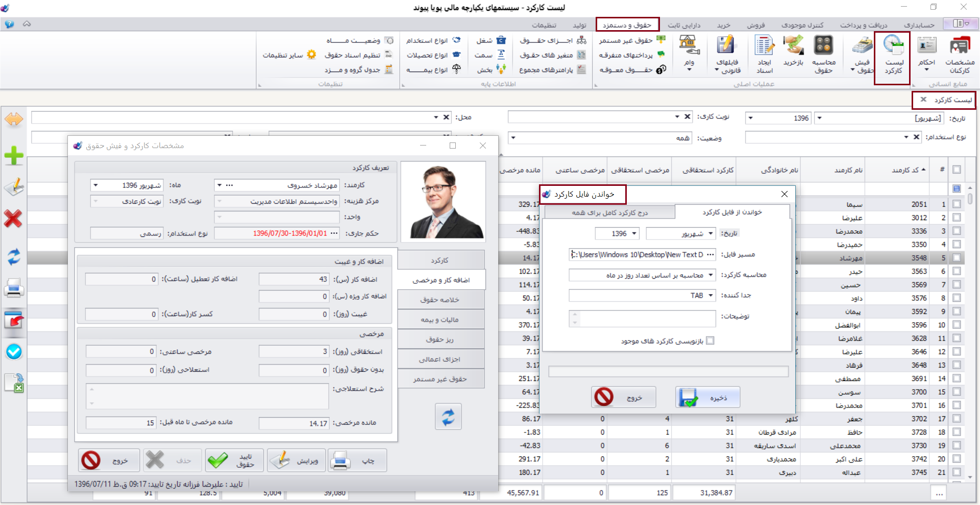Image resolution: width=980 pixels, height=505 pixels.
Task: Select خلاصه حقوق side tab
Action: 440,300
